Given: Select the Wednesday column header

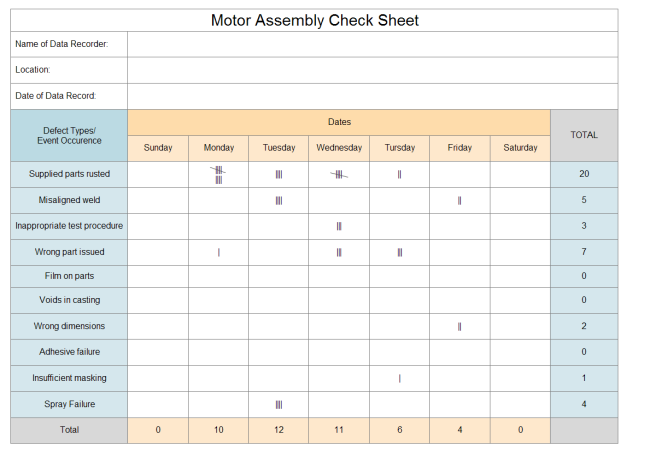Looking at the screenshot, I should 339,148.
